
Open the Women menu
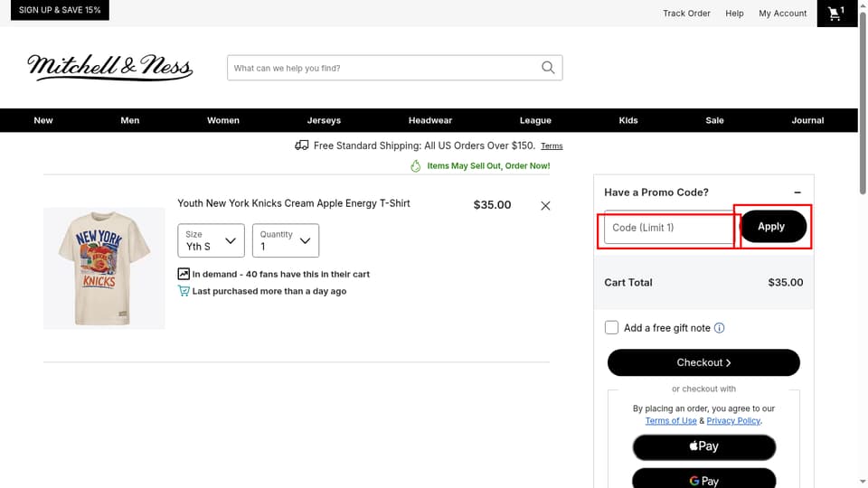point(223,120)
